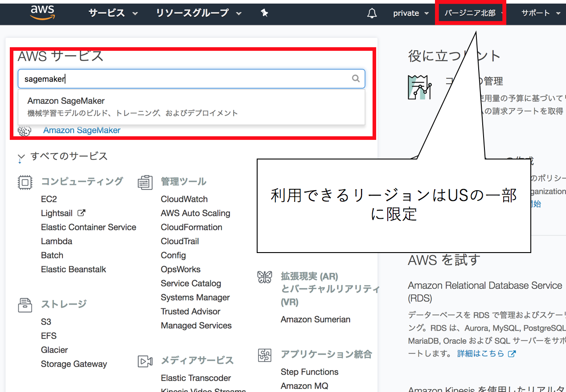Open Step Functions service
The width and height of the screenshot is (566, 392).
(x=309, y=372)
